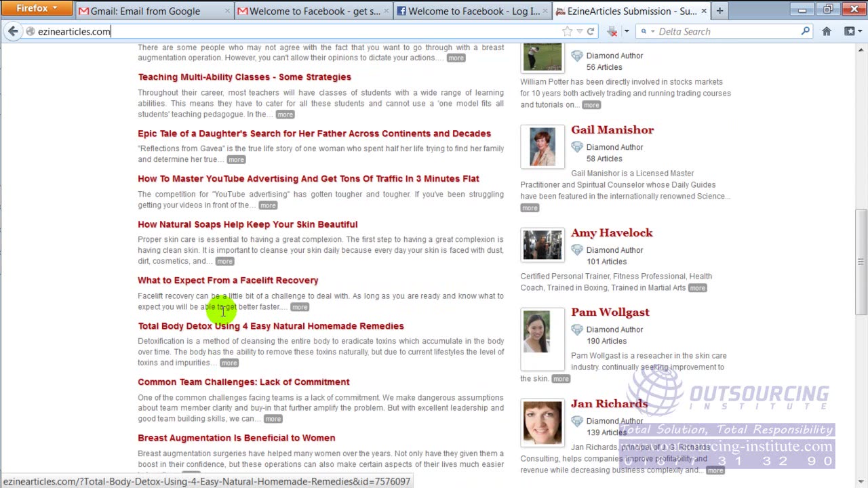Open Total Body Detox Using 4 Easy Remedies article
Image resolution: width=868 pixels, height=488 pixels.
271,326
